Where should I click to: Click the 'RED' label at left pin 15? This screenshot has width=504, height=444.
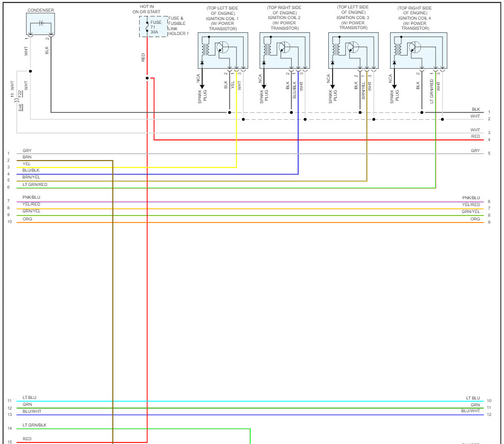tap(27, 439)
